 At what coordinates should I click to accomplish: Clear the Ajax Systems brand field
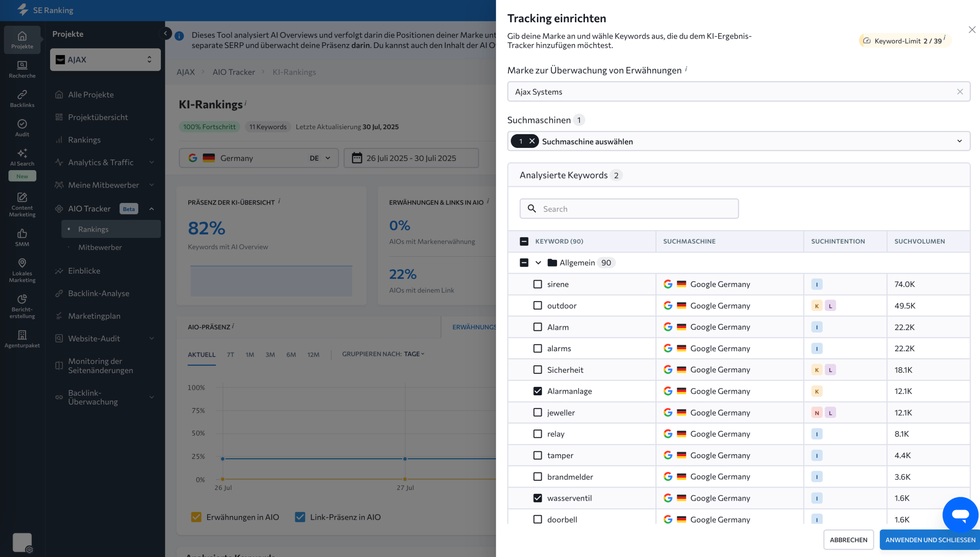(x=960, y=92)
